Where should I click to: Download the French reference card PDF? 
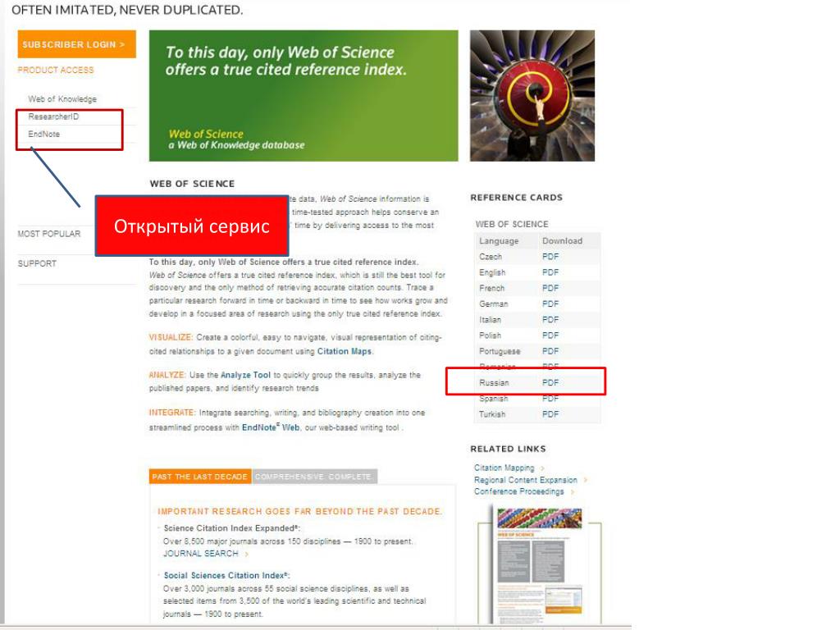(x=550, y=288)
